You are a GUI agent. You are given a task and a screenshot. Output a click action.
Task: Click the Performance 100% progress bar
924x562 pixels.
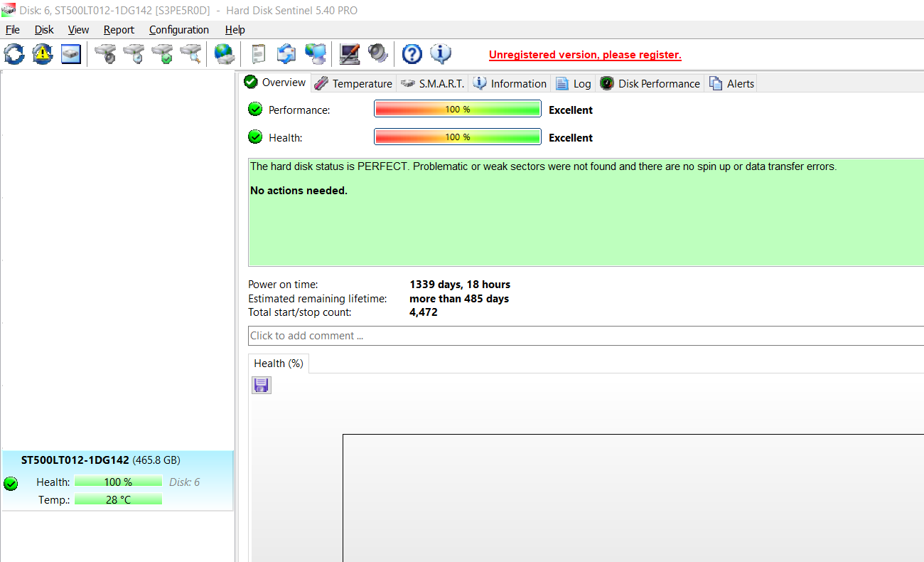click(x=458, y=110)
